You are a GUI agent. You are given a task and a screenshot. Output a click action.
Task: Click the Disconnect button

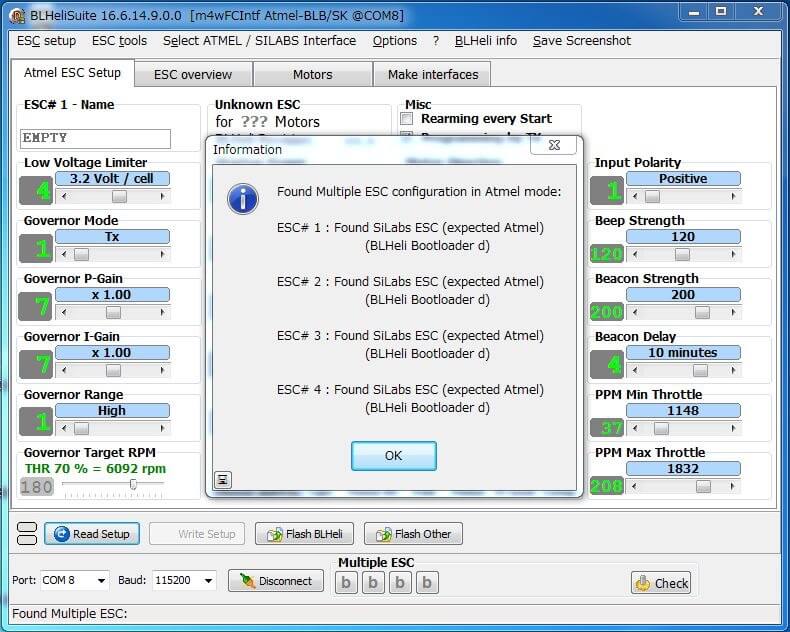point(276,581)
